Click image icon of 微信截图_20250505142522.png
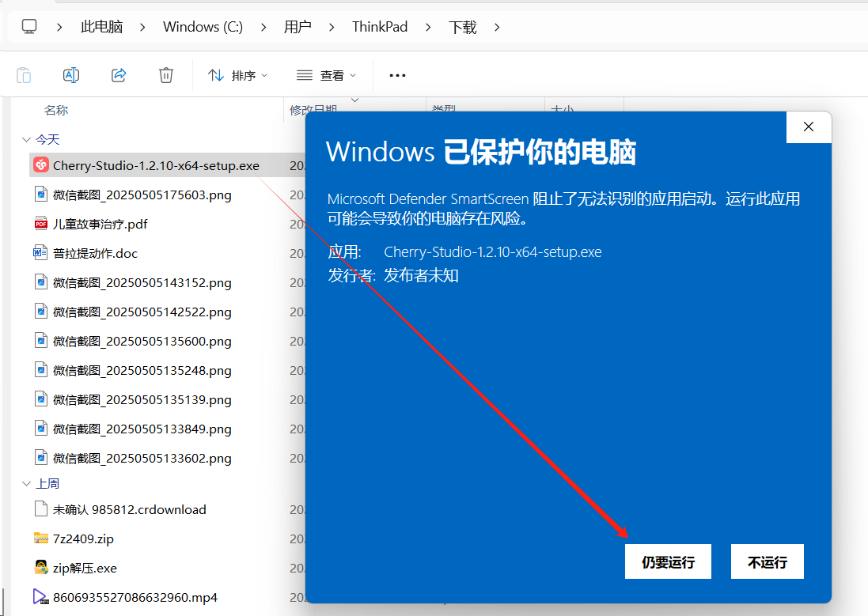This screenshot has width=868, height=616. [x=41, y=312]
